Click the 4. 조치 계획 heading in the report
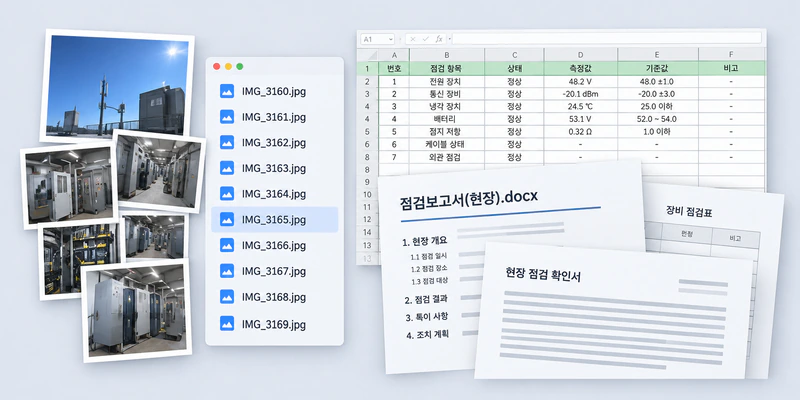The image size is (800, 400). pyautogui.click(x=428, y=335)
